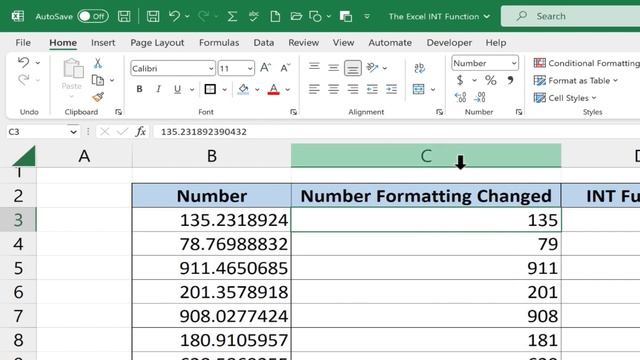640x360 pixels.
Task: Open the Calibri font name dropdown
Action: pyautogui.click(x=211, y=69)
